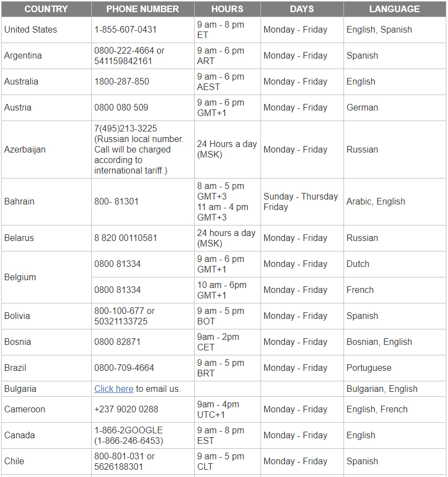Click the Belarus phone number cell
The width and height of the screenshot is (448, 477).
click(x=126, y=238)
